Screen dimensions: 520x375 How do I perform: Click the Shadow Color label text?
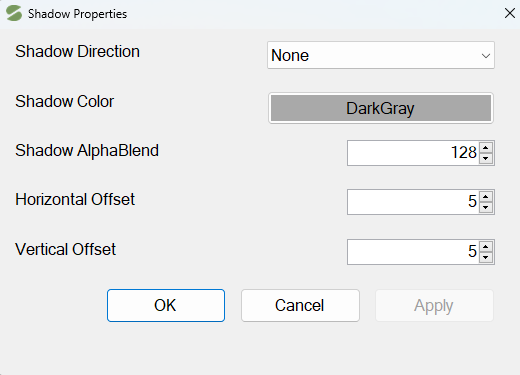[x=65, y=101]
